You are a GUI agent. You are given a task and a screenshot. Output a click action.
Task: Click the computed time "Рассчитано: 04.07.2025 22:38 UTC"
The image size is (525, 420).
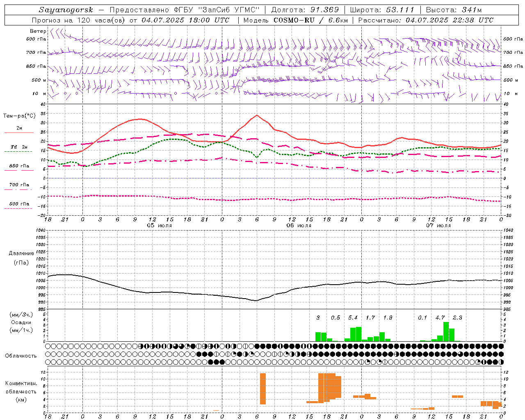(x=426, y=20)
